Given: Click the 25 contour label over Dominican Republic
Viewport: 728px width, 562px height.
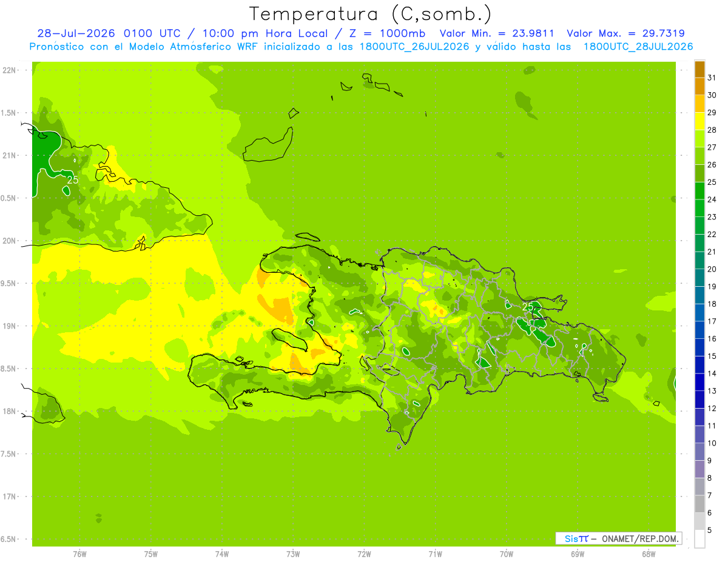Looking at the screenshot, I should pos(528,307).
